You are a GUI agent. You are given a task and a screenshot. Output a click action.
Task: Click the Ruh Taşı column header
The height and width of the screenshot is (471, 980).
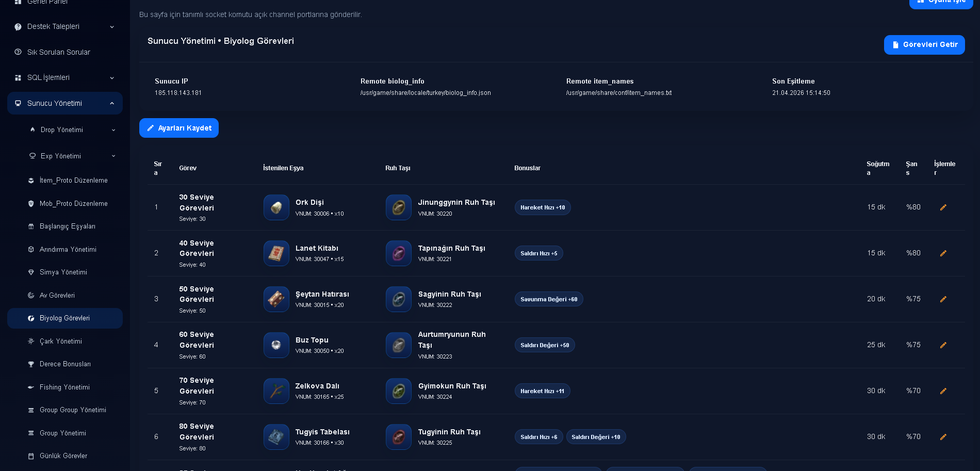(x=398, y=168)
